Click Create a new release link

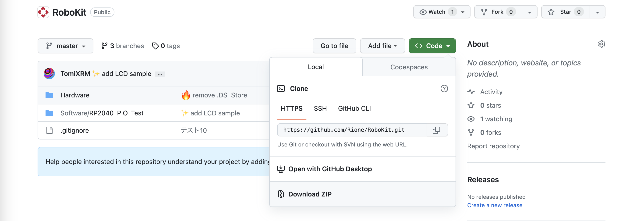(495, 205)
